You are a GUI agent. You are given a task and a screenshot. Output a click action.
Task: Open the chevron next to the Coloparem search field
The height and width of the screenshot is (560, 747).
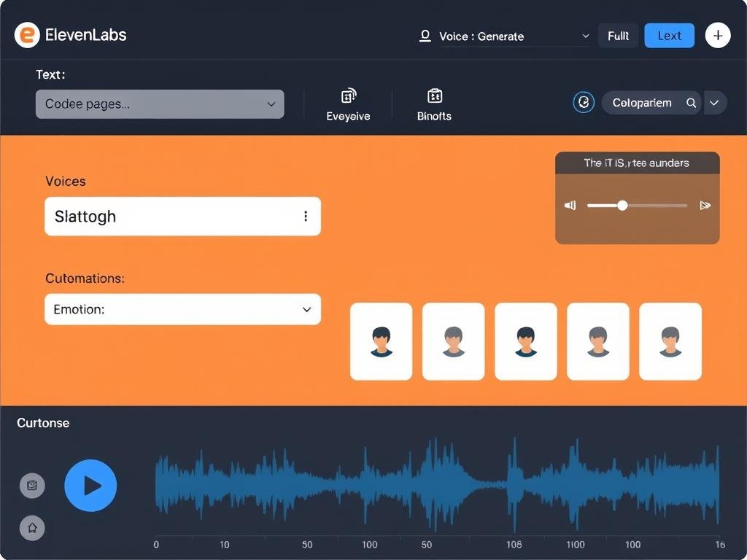coord(714,103)
